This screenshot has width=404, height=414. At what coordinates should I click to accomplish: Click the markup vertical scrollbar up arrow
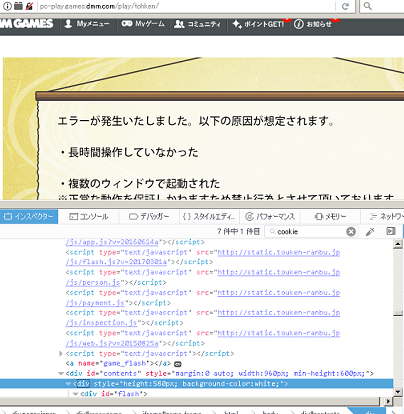pos(398,244)
